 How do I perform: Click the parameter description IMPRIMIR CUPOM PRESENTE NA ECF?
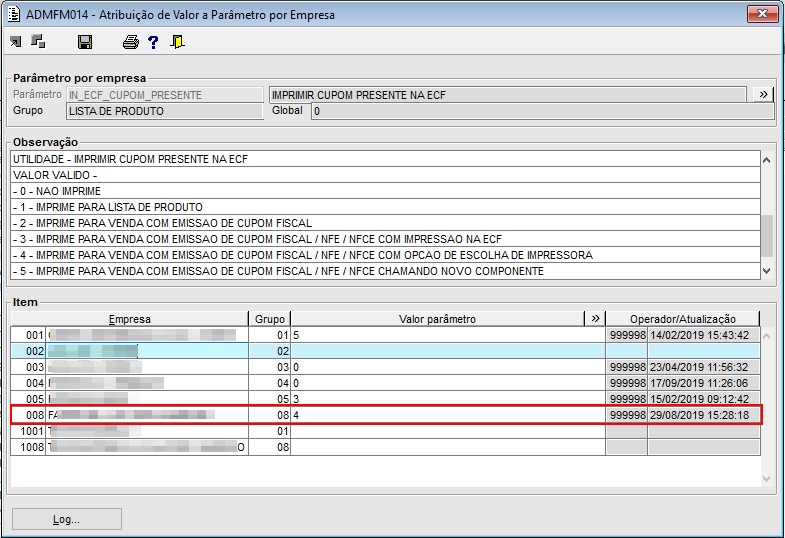point(508,95)
